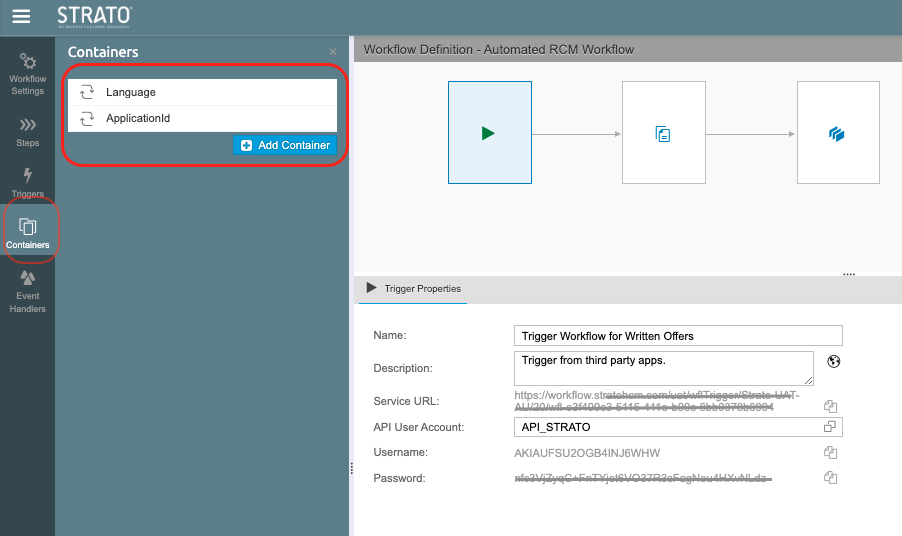Select the middle document step node
The width and height of the screenshot is (902, 536).
click(x=663, y=133)
